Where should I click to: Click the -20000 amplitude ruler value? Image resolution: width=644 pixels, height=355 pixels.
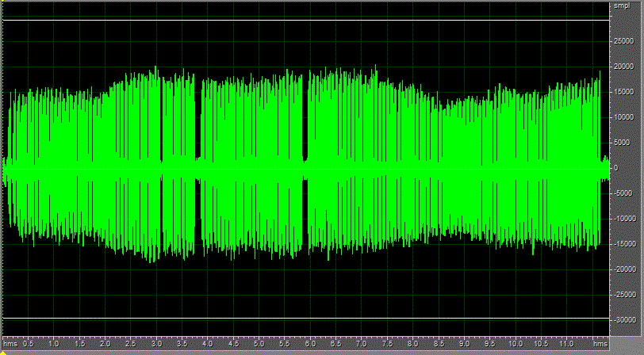(624, 269)
